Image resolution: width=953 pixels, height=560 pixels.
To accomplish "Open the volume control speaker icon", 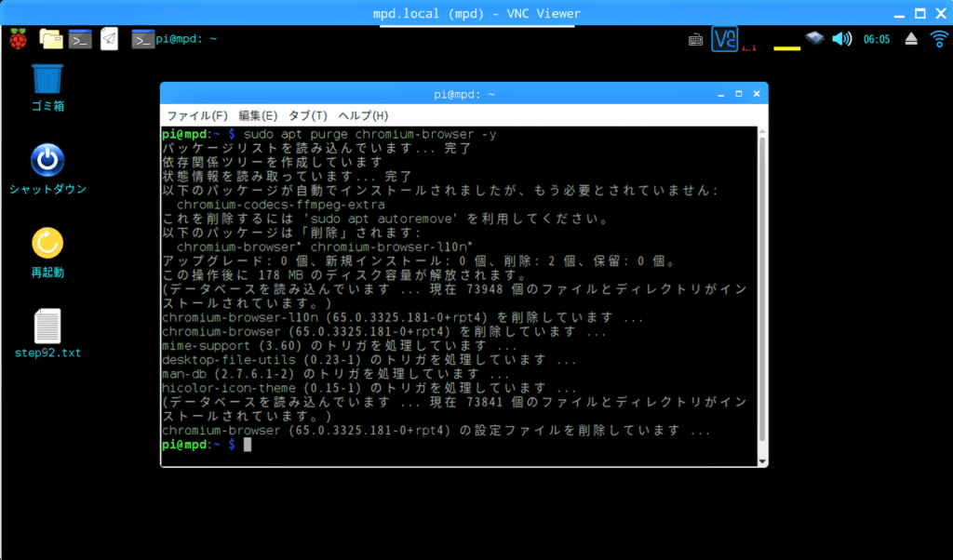I will (x=841, y=39).
